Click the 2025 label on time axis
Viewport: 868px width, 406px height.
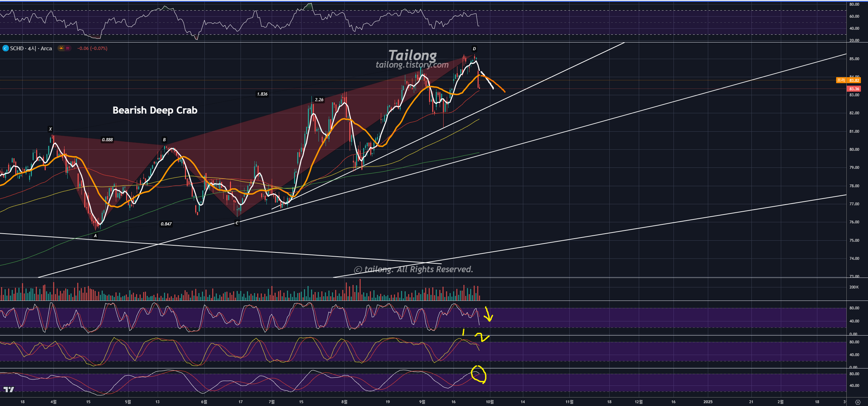point(708,402)
